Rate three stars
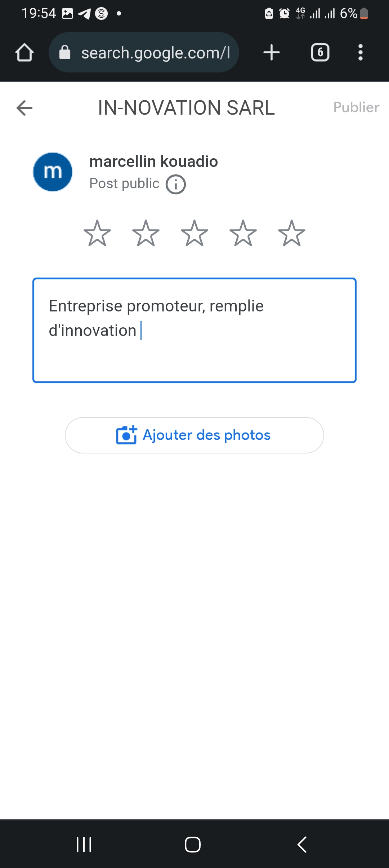Viewport: 389px width, 868px height. (x=194, y=233)
